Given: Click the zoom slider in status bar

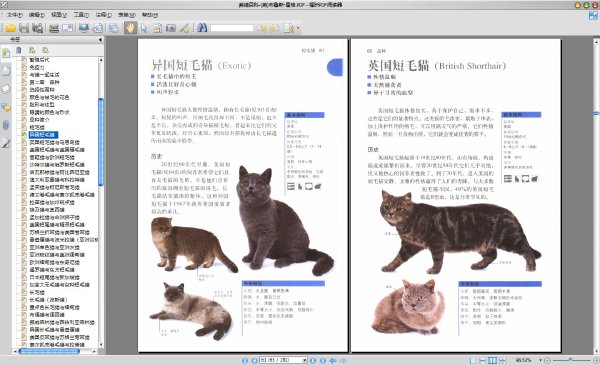Looking at the screenshot, I should tap(571, 360).
